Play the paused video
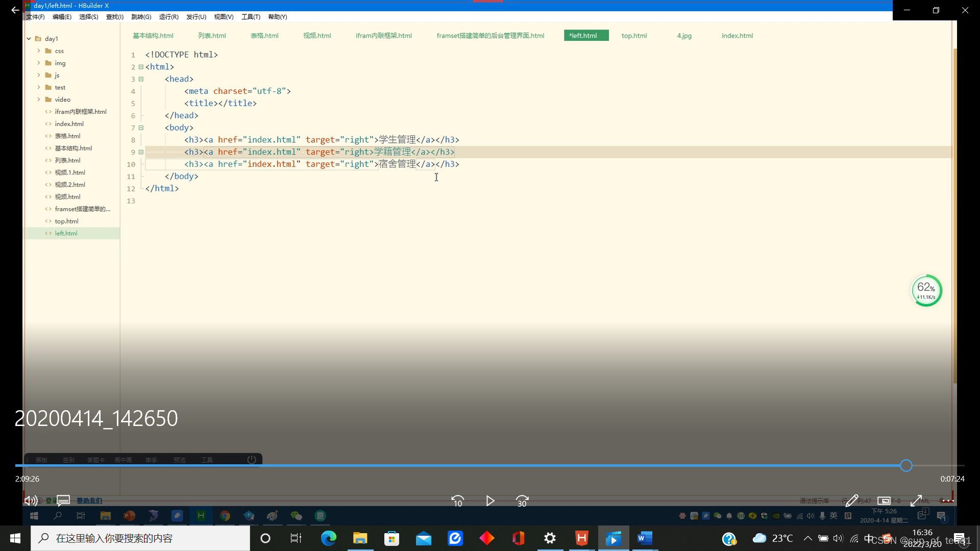The width and height of the screenshot is (980, 551). [x=490, y=501]
